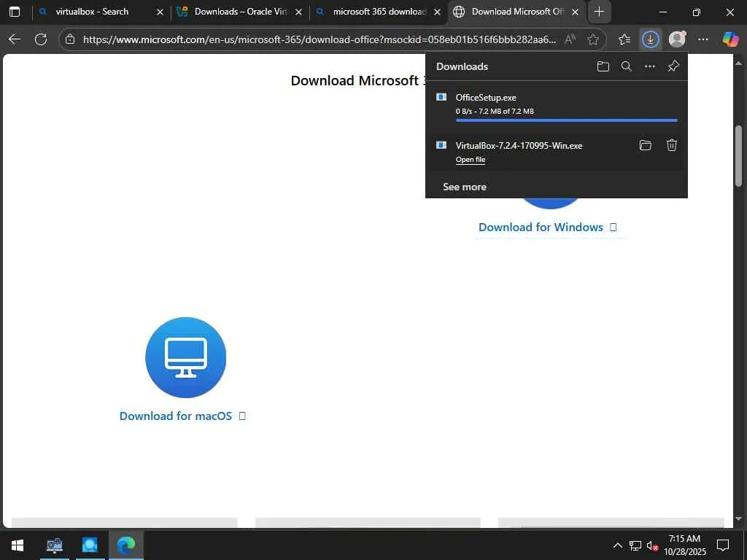Open file link under VirtualBox download
Image resolution: width=747 pixels, height=560 pixels.
tap(471, 160)
